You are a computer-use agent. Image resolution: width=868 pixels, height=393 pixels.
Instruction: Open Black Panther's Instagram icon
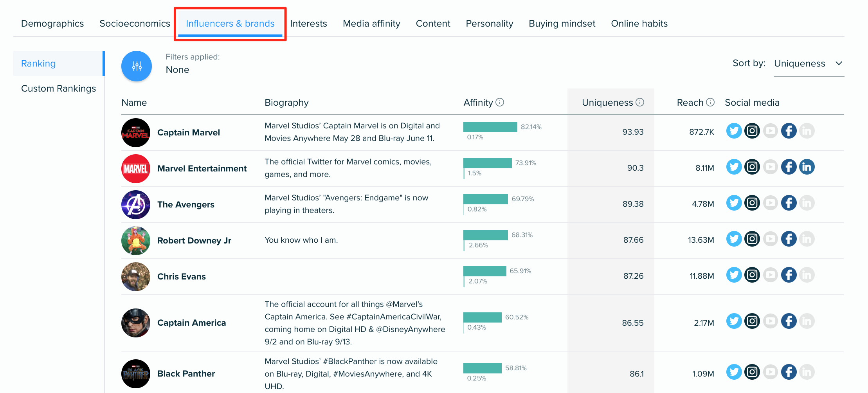[x=752, y=372]
